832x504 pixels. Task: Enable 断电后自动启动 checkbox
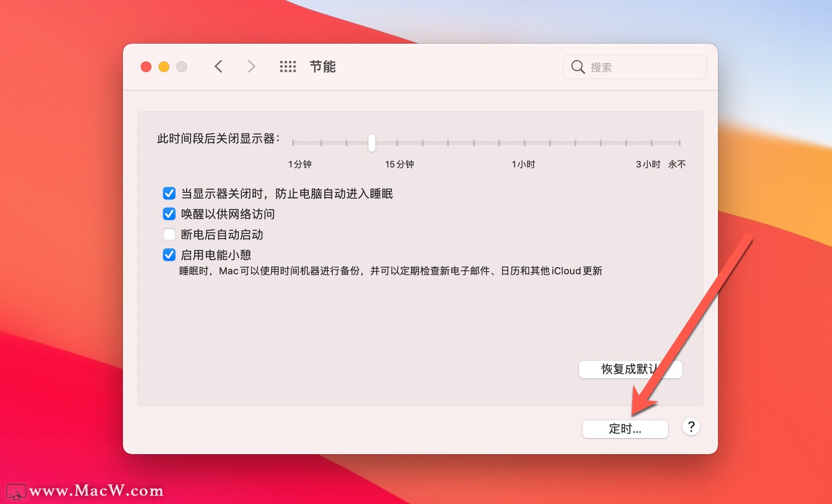(x=169, y=234)
